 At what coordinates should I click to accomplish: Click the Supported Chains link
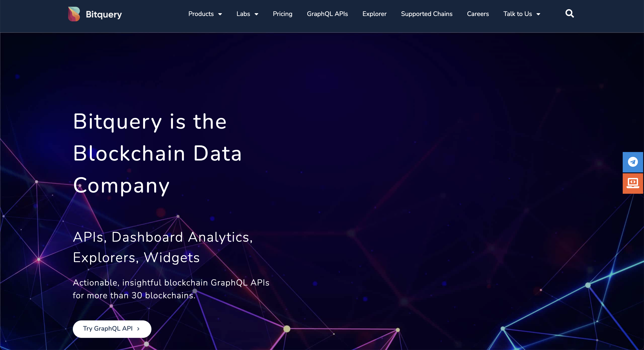tap(427, 14)
